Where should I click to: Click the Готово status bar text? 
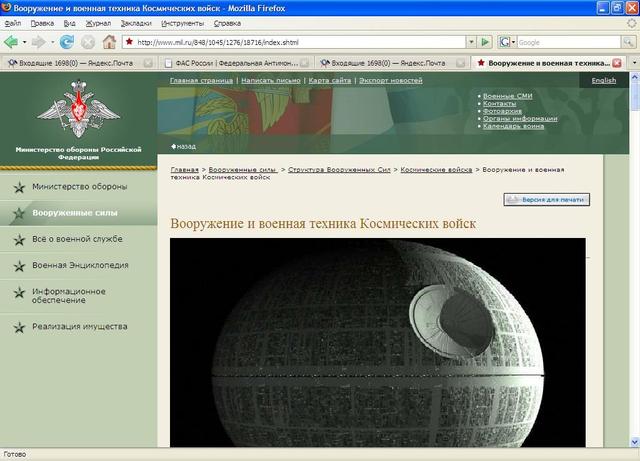coord(15,454)
